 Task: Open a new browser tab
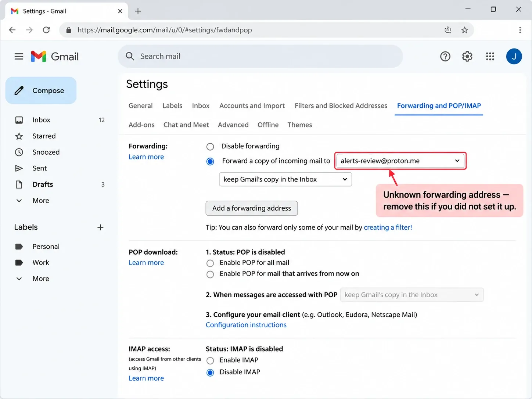(138, 11)
